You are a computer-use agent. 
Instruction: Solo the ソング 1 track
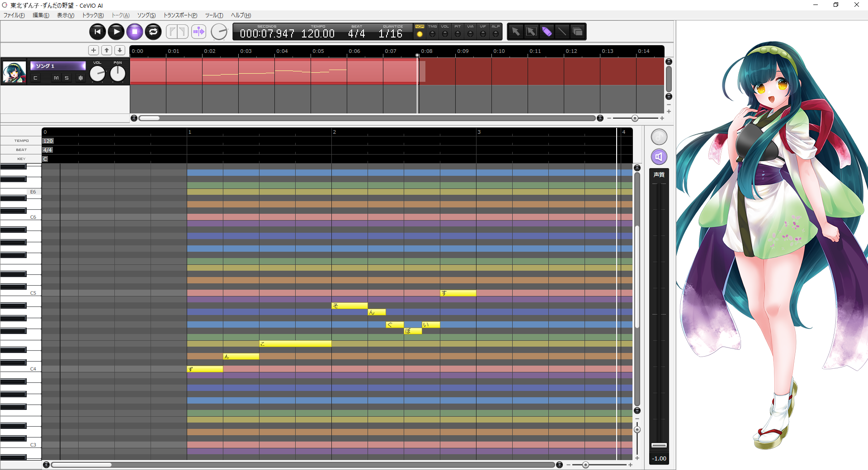point(66,78)
